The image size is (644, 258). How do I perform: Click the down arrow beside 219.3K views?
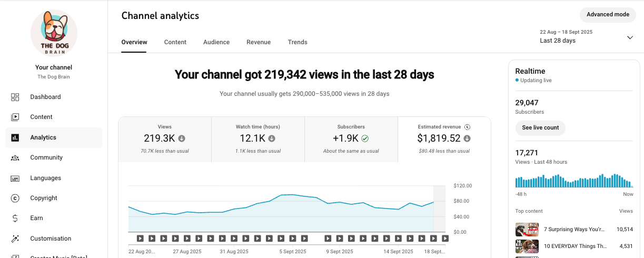tap(182, 138)
